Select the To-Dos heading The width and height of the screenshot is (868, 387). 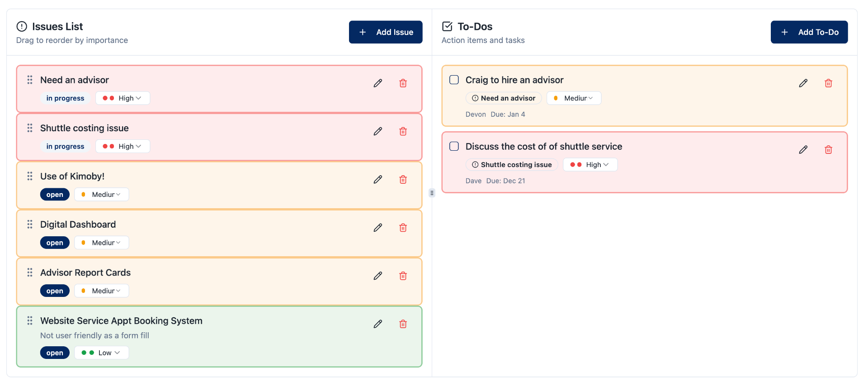click(475, 26)
